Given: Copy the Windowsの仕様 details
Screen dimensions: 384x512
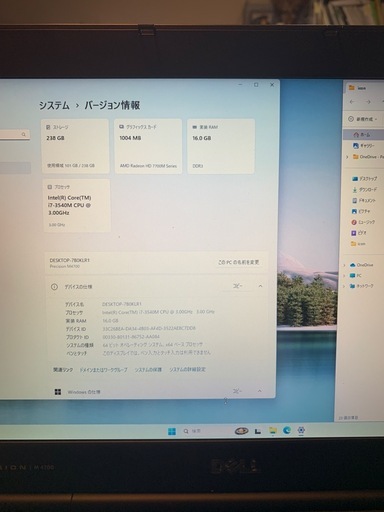Looking at the screenshot, I should click(x=237, y=391).
